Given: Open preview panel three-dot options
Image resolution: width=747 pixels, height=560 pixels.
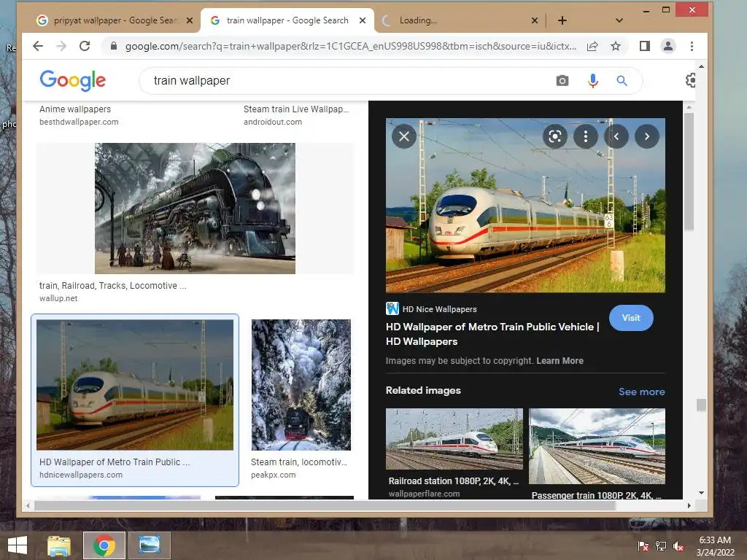Looking at the screenshot, I should pyautogui.click(x=586, y=136).
